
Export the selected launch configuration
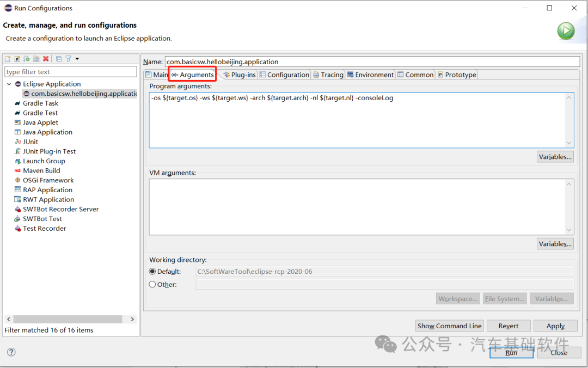click(26, 59)
